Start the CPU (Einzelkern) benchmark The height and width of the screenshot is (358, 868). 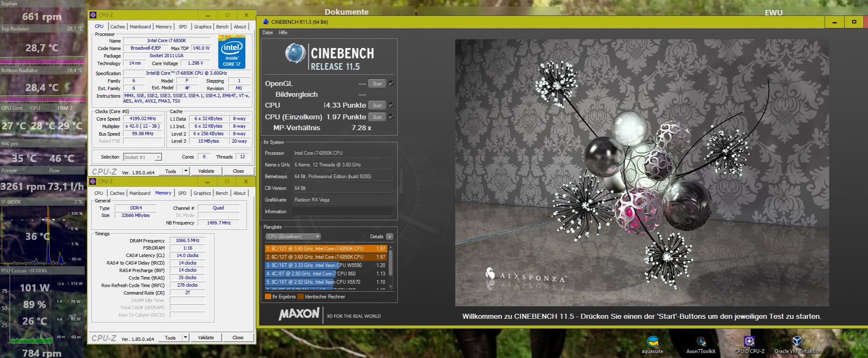click(377, 117)
